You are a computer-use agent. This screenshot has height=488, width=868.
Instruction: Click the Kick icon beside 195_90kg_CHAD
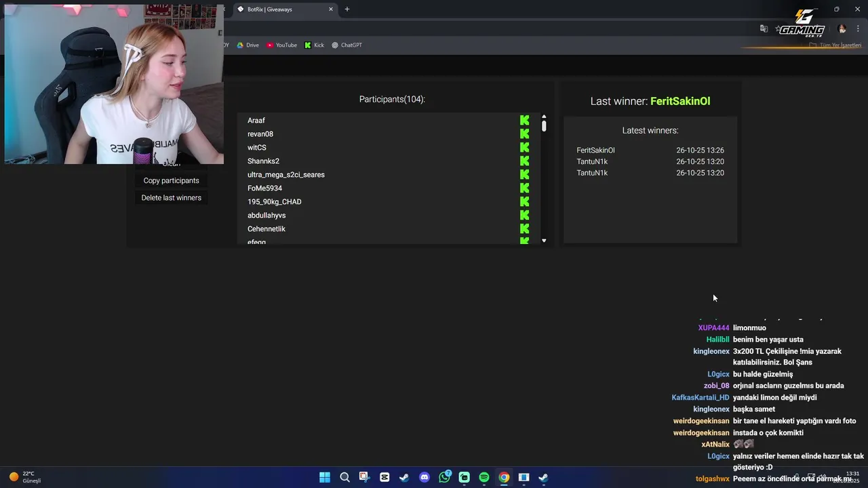point(524,201)
